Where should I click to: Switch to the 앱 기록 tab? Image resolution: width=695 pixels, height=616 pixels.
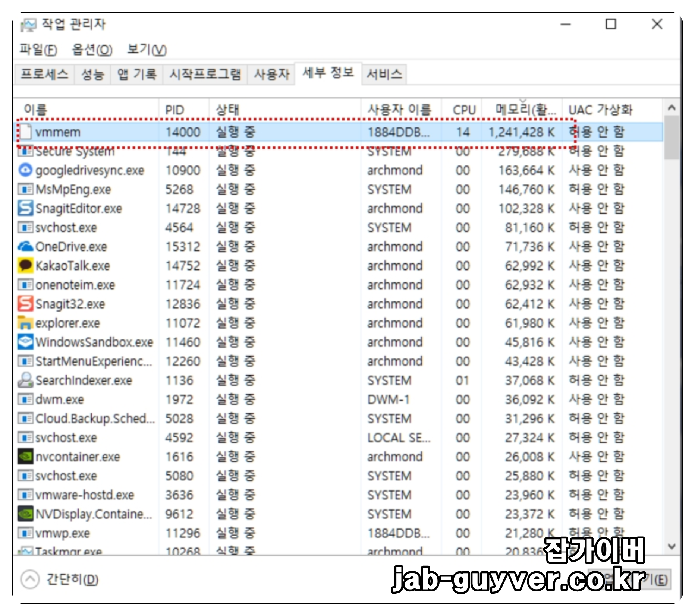[x=136, y=74]
